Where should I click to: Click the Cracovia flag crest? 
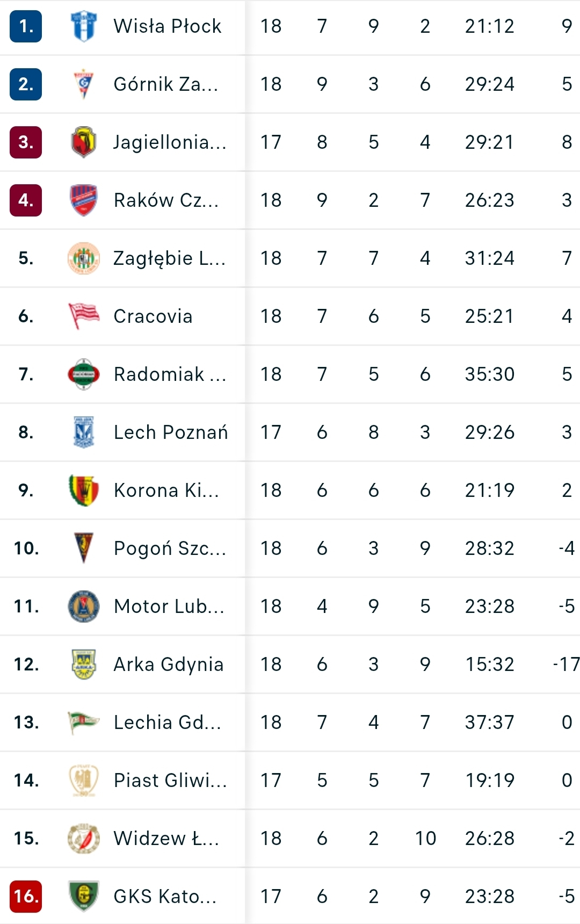[x=83, y=316]
